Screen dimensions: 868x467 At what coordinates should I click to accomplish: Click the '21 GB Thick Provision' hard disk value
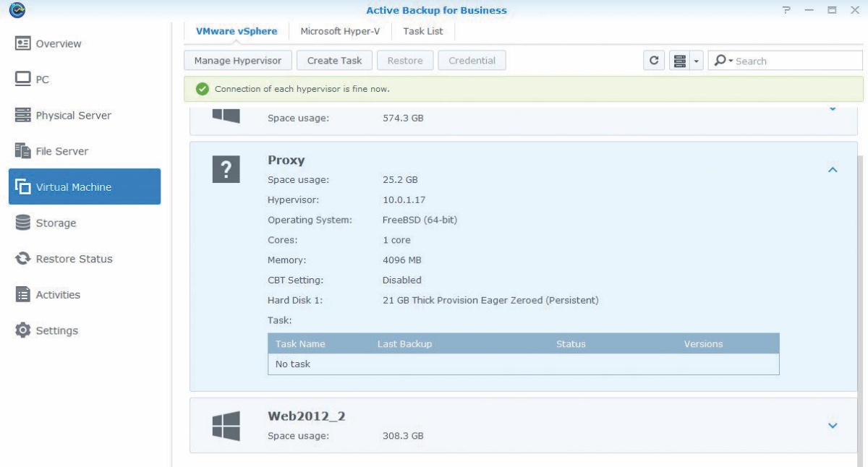tap(490, 300)
